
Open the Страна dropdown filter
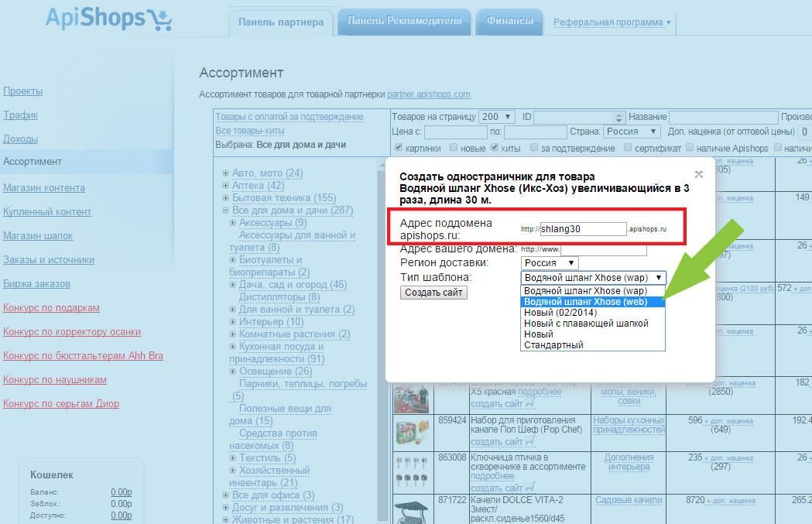tap(632, 132)
